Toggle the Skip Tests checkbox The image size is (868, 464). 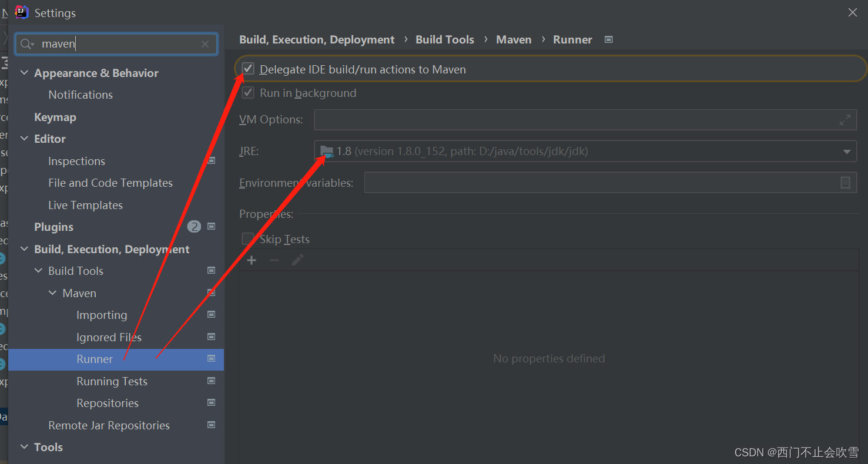249,239
